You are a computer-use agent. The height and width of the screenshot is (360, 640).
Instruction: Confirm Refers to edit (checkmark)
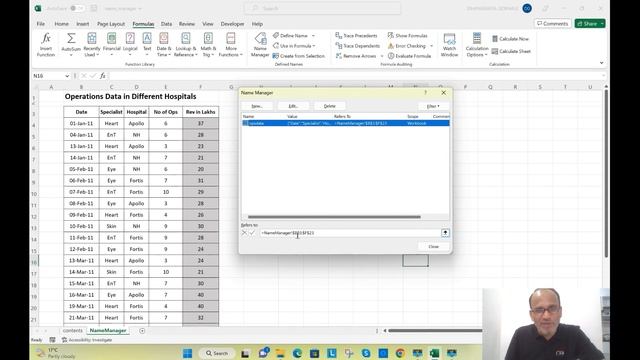click(x=252, y=233)
